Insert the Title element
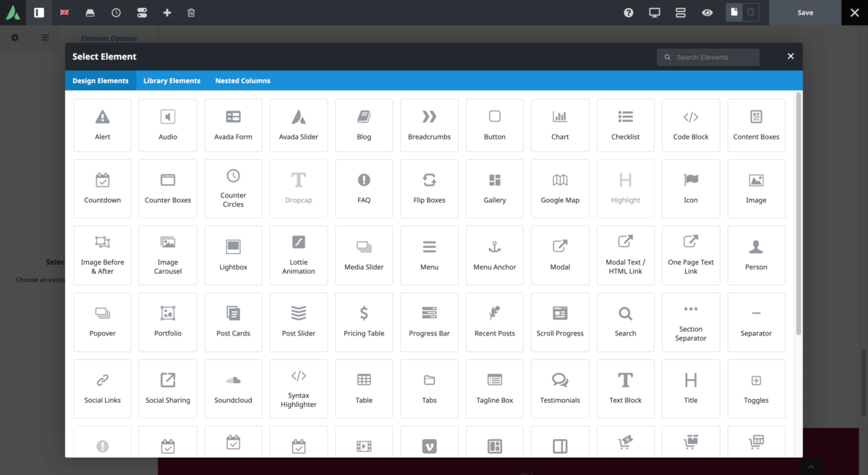The width and height of the screenshot is (868, 475). pyautogui.click(x=691, y=388)
